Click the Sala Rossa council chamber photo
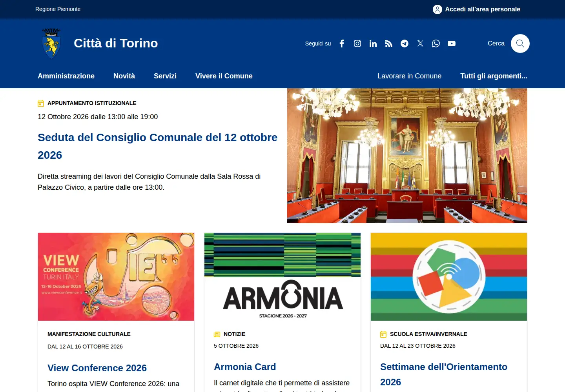 tap(407, 156)
